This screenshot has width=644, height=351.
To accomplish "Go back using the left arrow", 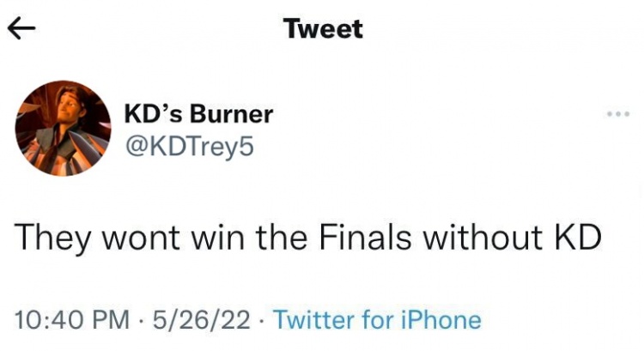I will [21, 30].
